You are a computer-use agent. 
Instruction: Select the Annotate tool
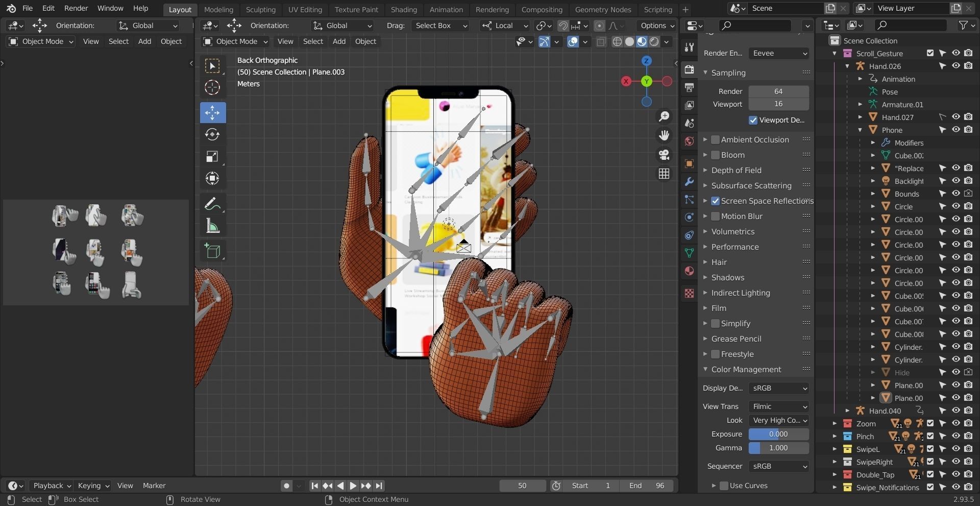(212, 204)
